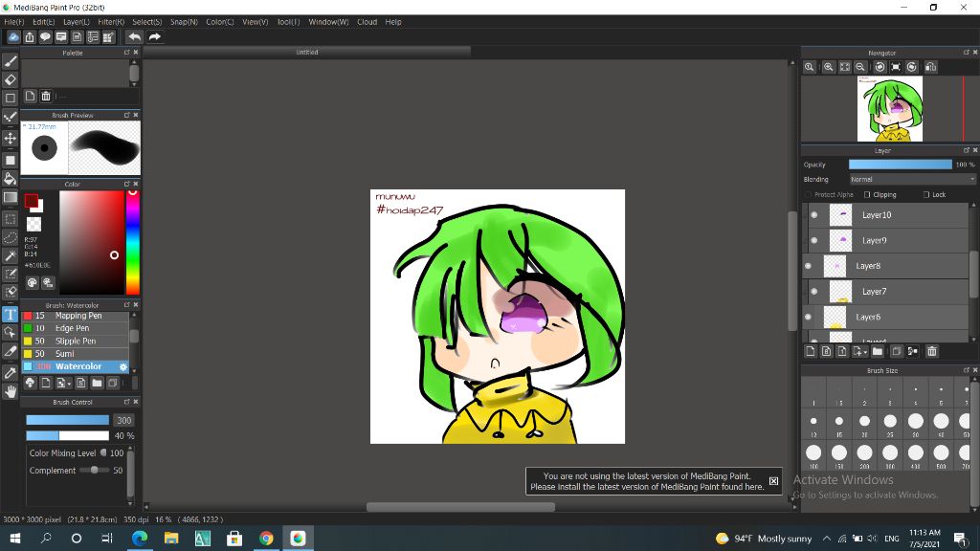Select Layer10 row in the layer list

tap(886, 215)
